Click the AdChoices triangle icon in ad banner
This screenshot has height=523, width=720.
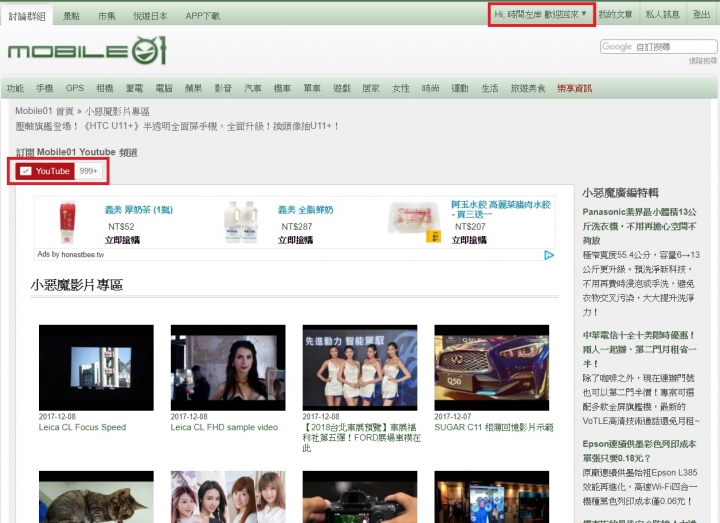pyautogui.click(x=549, y=255)
